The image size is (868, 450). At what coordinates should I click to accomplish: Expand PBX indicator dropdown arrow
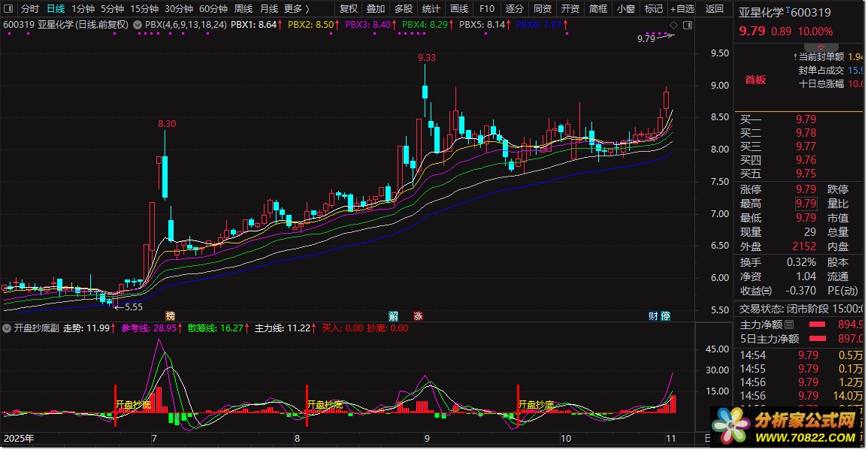click(x=138, y=25)
